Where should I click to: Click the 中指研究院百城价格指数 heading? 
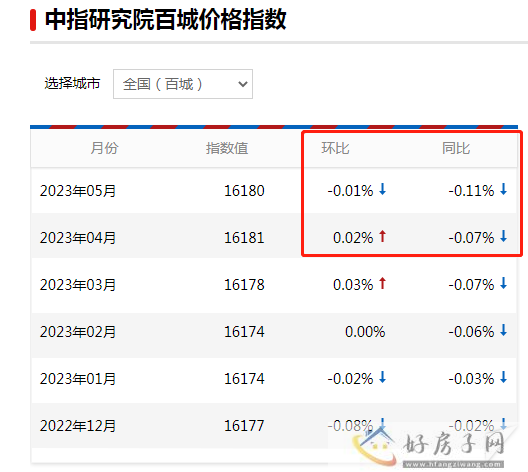166,20
